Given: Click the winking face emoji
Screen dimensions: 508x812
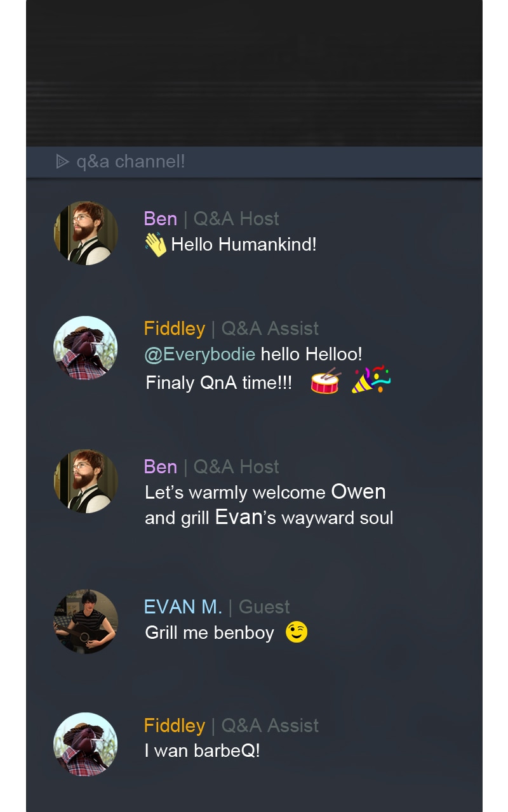Looking at the screenshot, I should [297, 632].
